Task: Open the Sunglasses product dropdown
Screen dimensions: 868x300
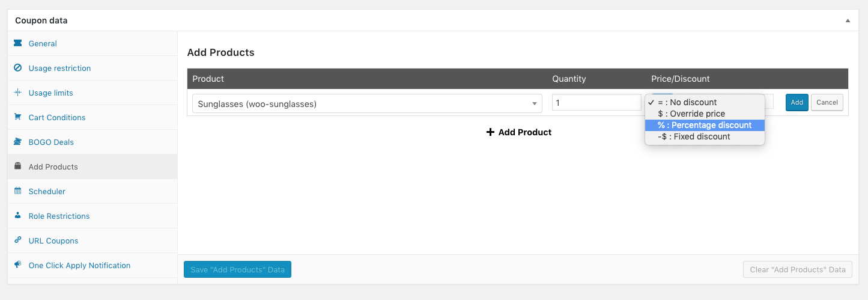Action: click(367, 103)
